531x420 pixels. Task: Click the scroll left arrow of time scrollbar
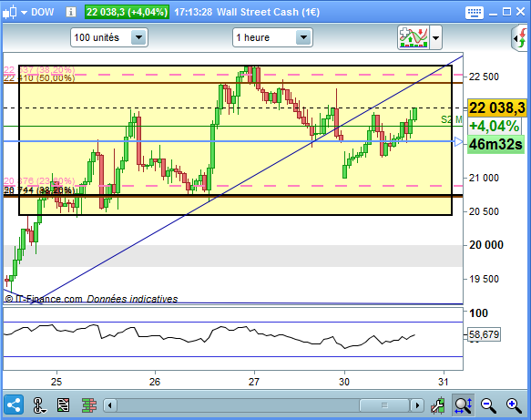pos(109,405)
